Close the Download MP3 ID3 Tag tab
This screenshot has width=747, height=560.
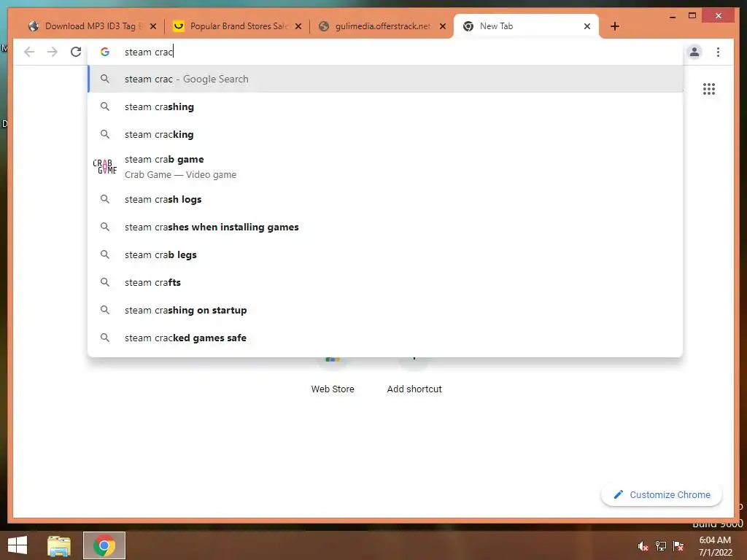point(153,26)
